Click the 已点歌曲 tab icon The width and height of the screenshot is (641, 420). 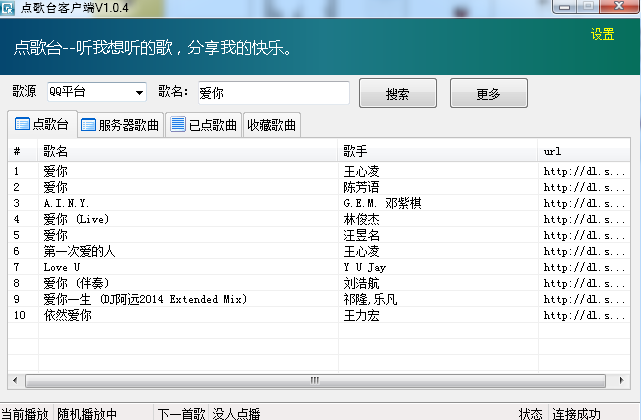(x=178, y=125)
